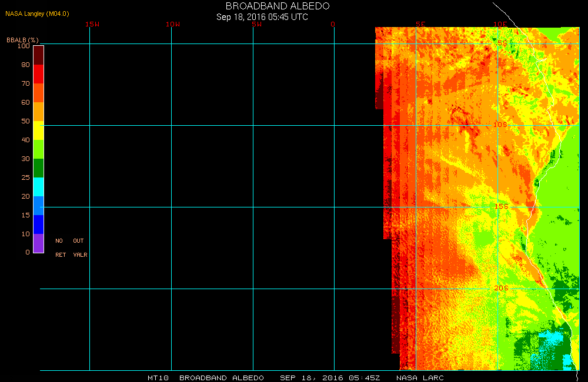Select the 10S latitude label
The height and width of the screenshot is (382, 588).
[500, 125]
